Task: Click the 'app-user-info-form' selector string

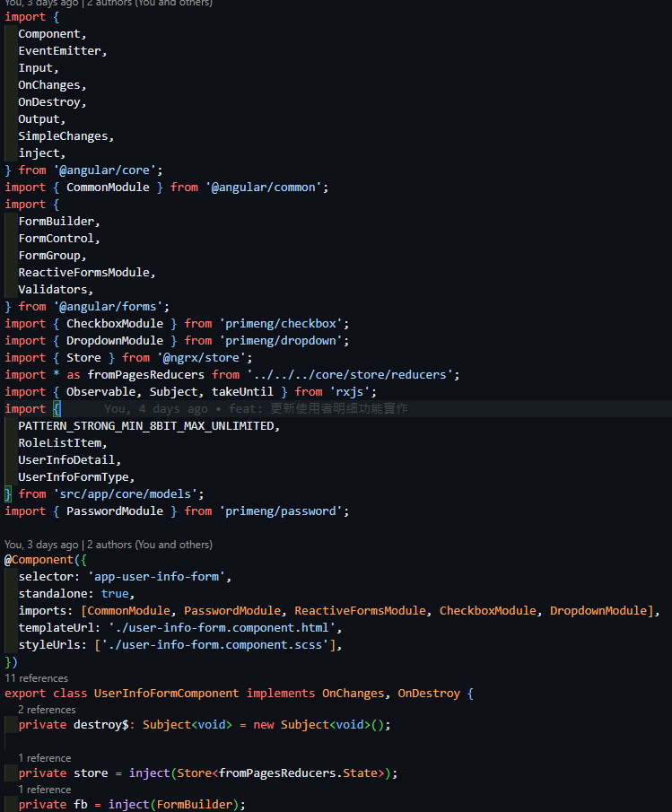Action: pyautogui.click(x=156, y=576)
